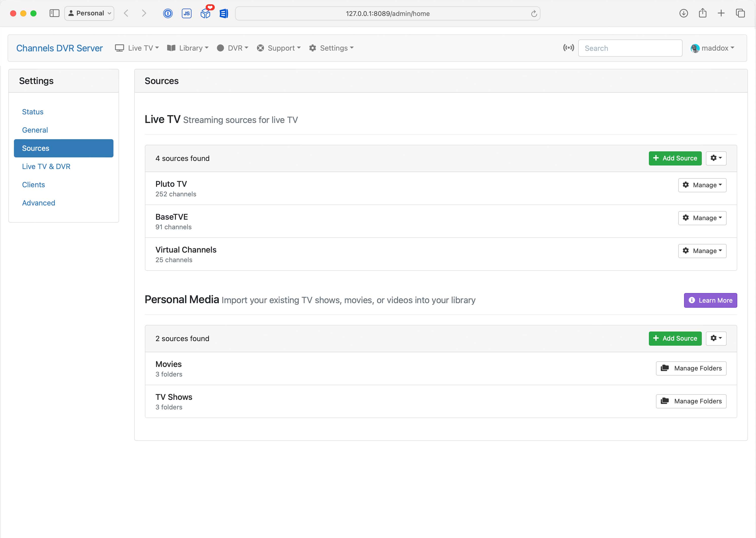Screen dimensions: 756x538
Task: Show Safari tab overview icon
Action: pos(740,13)
